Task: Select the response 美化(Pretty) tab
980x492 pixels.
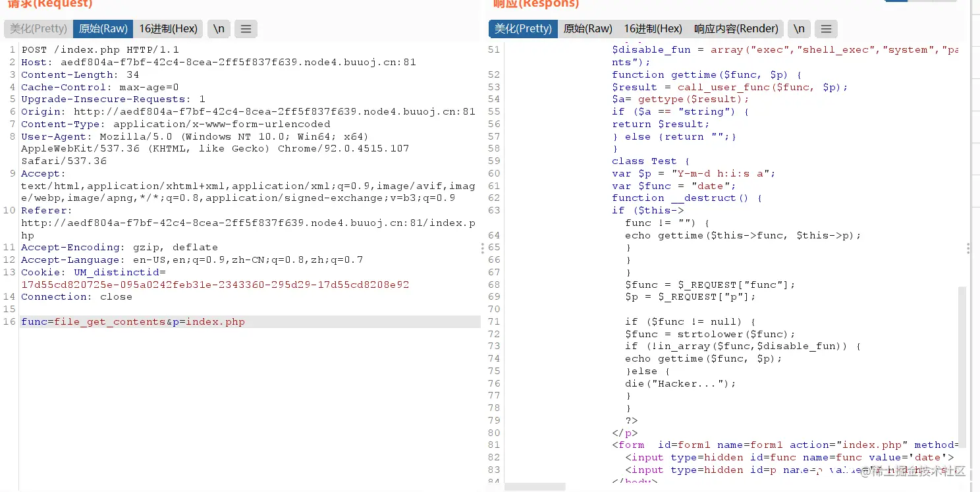Action: coord(523,28)
